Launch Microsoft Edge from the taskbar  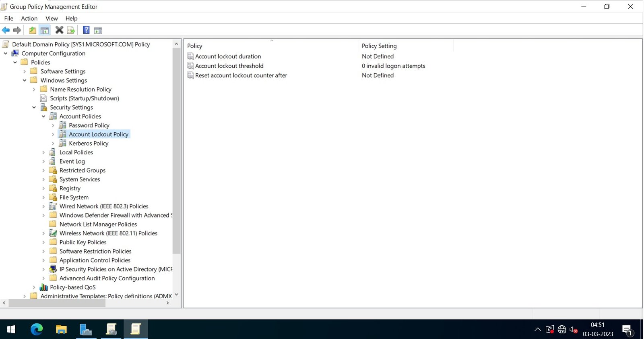click(37, 329)
